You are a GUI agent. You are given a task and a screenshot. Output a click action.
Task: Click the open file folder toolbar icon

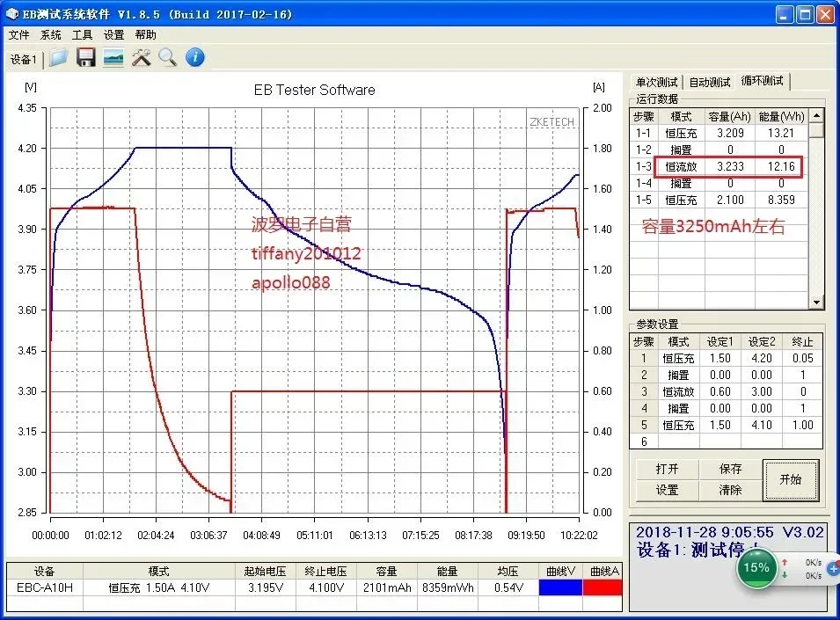[58, 57]
